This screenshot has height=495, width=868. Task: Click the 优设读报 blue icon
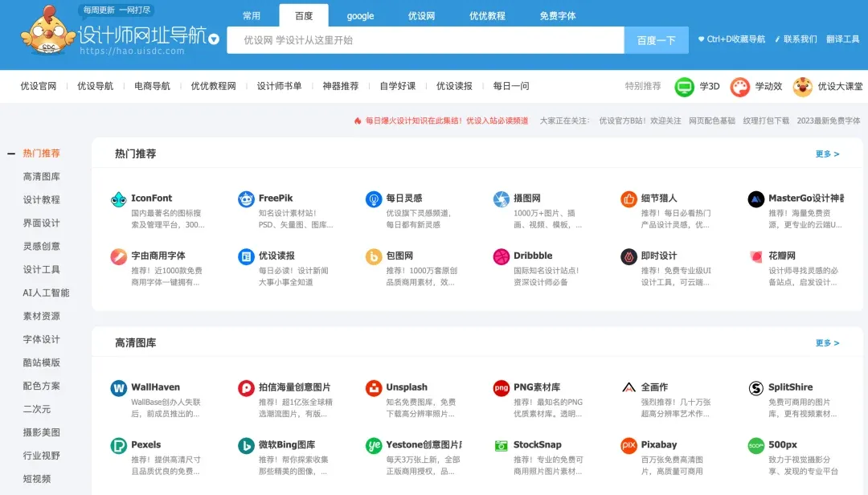pyautogui.click(x=246, y=256)
